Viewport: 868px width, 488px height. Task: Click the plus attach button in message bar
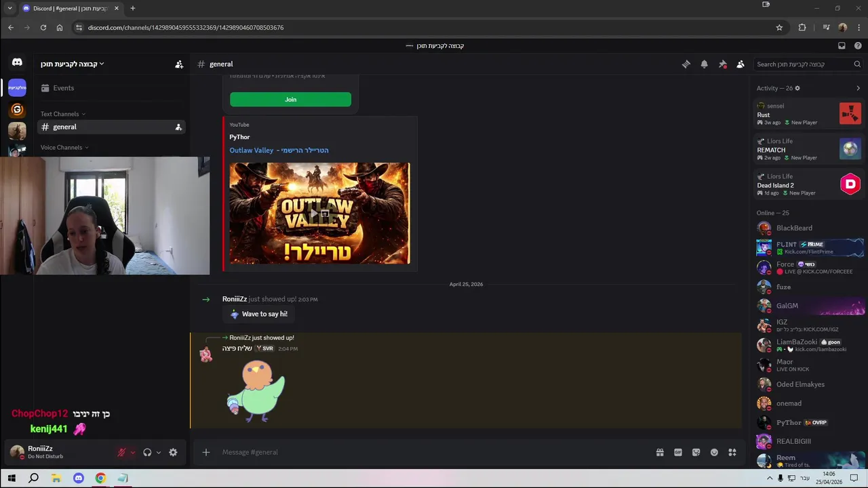(206, 452)
